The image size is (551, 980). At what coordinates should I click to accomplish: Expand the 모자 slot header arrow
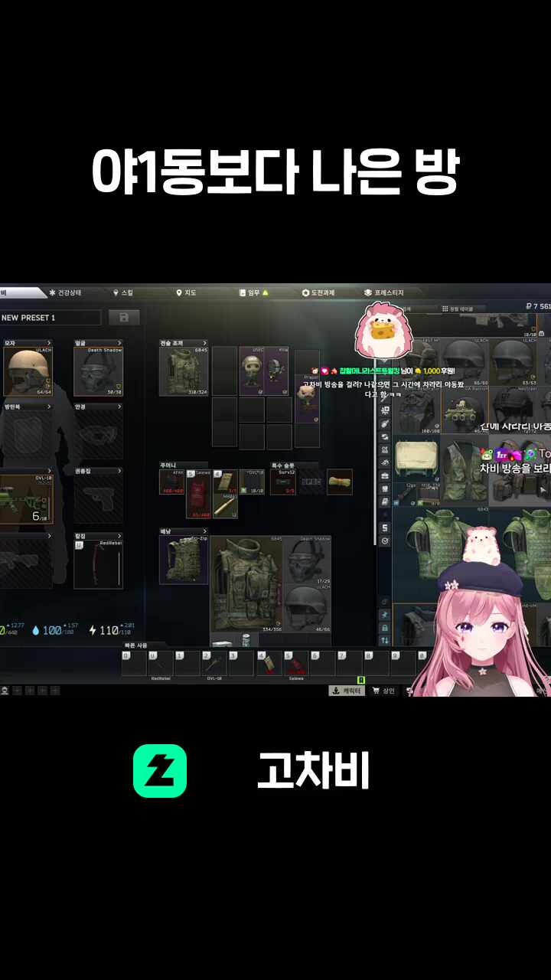(x=50, y=343)
